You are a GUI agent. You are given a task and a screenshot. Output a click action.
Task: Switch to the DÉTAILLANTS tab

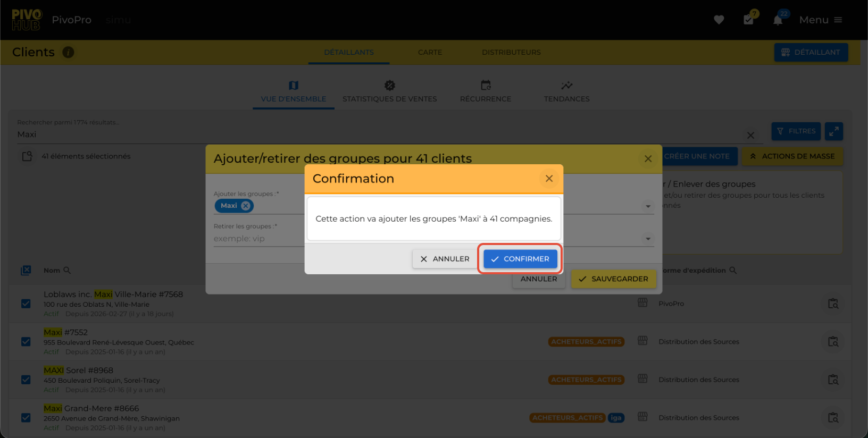(349, 52)
